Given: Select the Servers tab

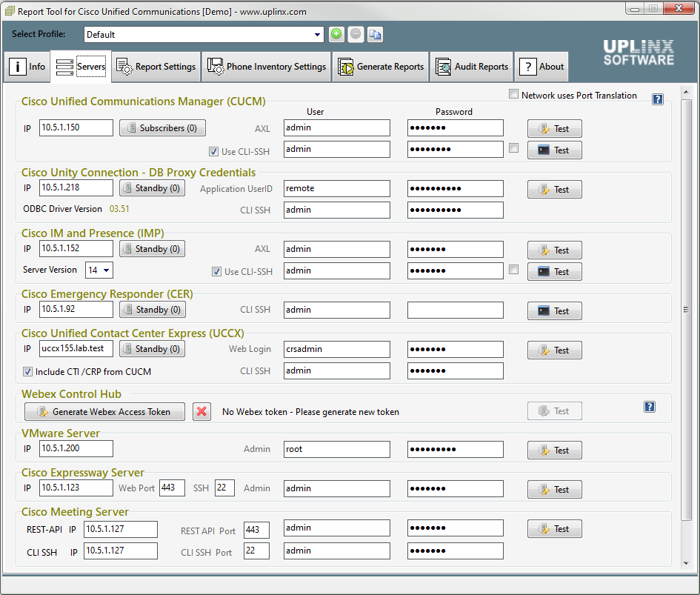Looking at the screenshot, I should pos(81,67).
